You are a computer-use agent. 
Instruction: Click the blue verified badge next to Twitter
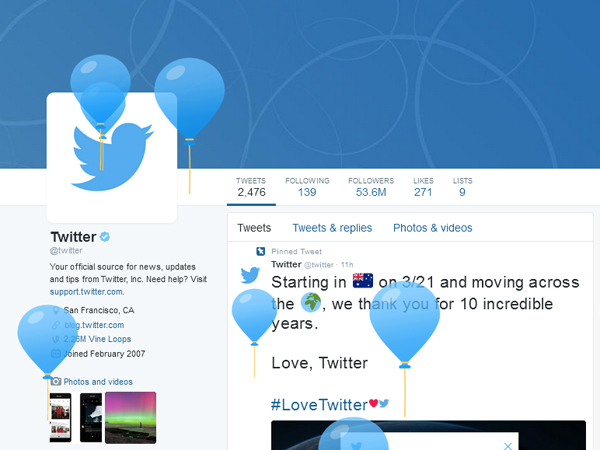[x=105, y=237]
